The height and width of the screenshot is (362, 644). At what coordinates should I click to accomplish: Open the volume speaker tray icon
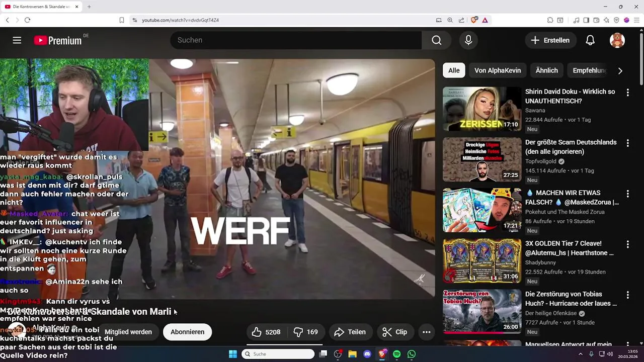pyautogui.click(x=610, y=354)
